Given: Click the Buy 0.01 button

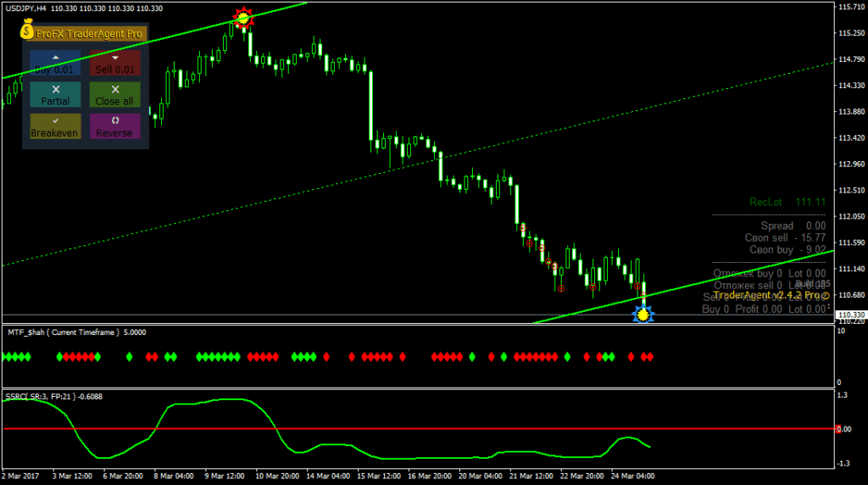Looking at the screenshot, I should (55, 63).
